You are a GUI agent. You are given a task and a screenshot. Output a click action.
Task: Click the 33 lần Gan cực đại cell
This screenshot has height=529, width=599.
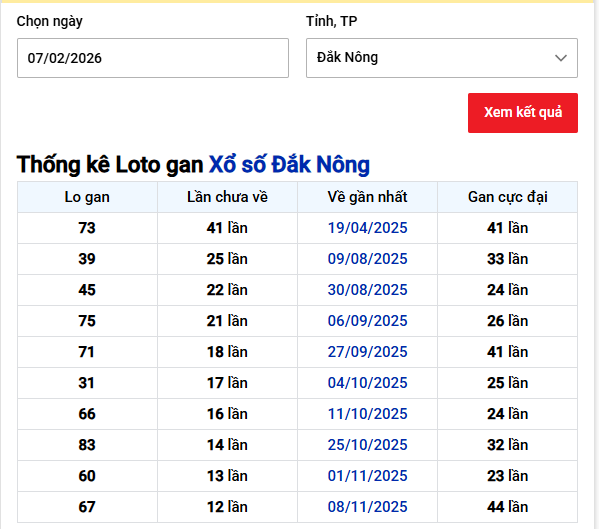click(508, 259)
